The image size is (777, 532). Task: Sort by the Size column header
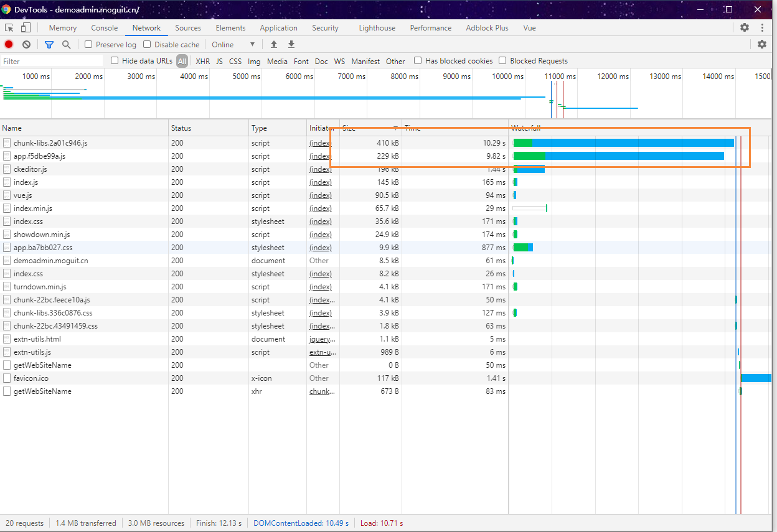[x=370, y=128]
